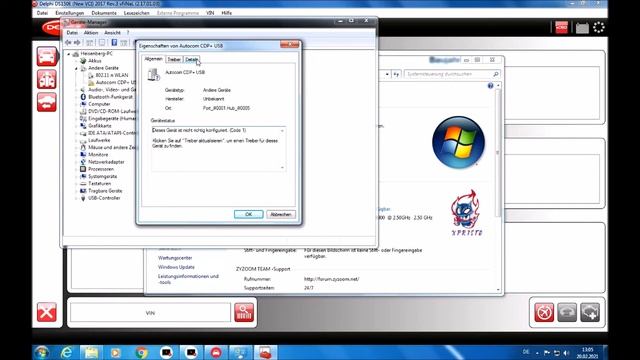Viewport: 640px width, 360px height.
Task: Click the red truck icon in Delphi sidebar
Action: coord(47,79)
